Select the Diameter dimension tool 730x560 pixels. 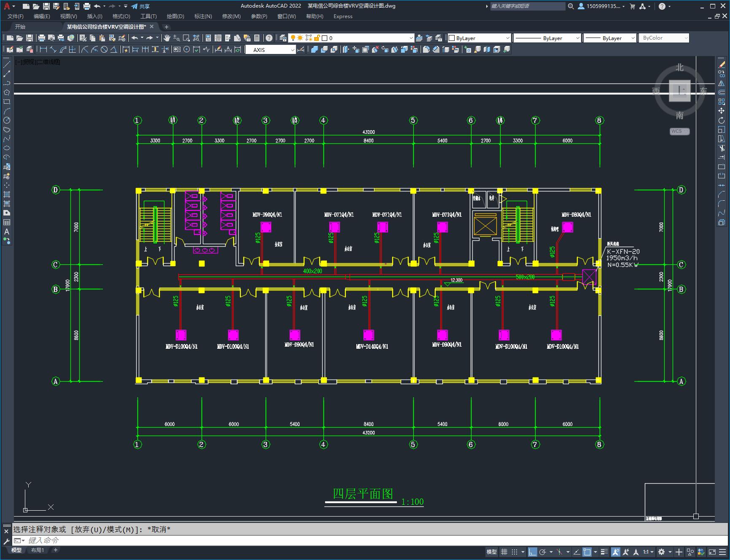(x=104, y=50)
